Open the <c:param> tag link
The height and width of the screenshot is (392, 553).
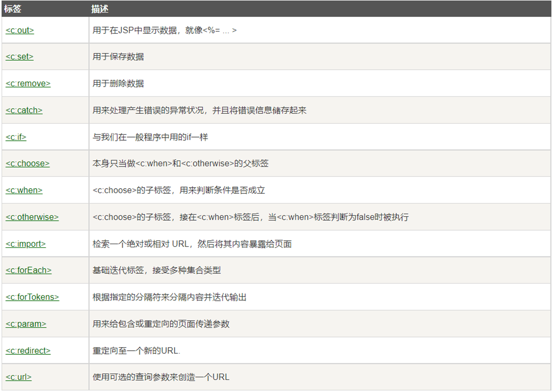(26, 324)
